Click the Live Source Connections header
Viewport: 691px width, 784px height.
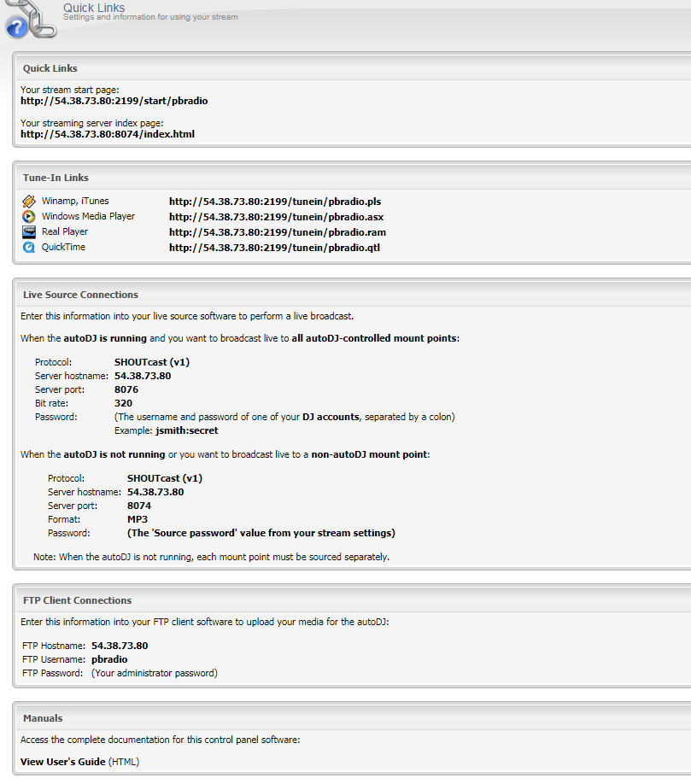(80, 295)
